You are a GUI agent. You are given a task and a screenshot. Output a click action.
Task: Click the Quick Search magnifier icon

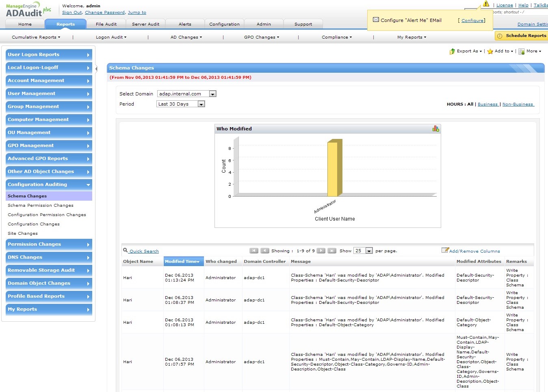pyautogui.click(x=126, y=251)
